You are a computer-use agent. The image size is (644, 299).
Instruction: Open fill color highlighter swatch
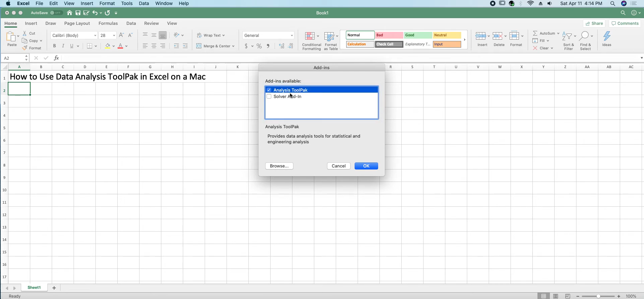coord(108,46)
